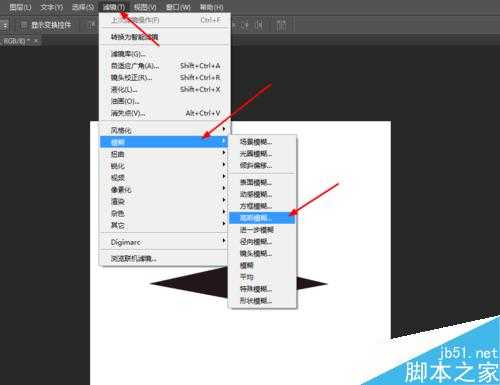This screenshot has width=500, height=385.
Task: Open 消失点(V)... filter
Action: coord(165,113)
